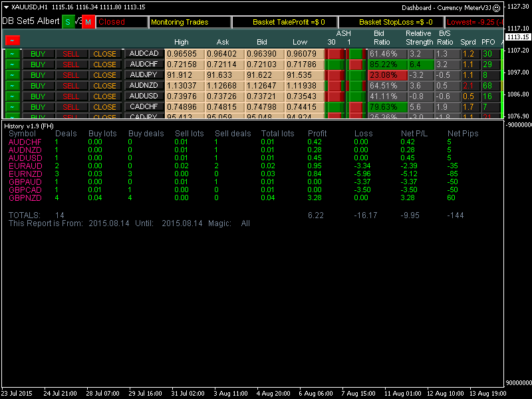Click BUY for AUDNZD
The image size is (532, 399).
coord(38,86)
